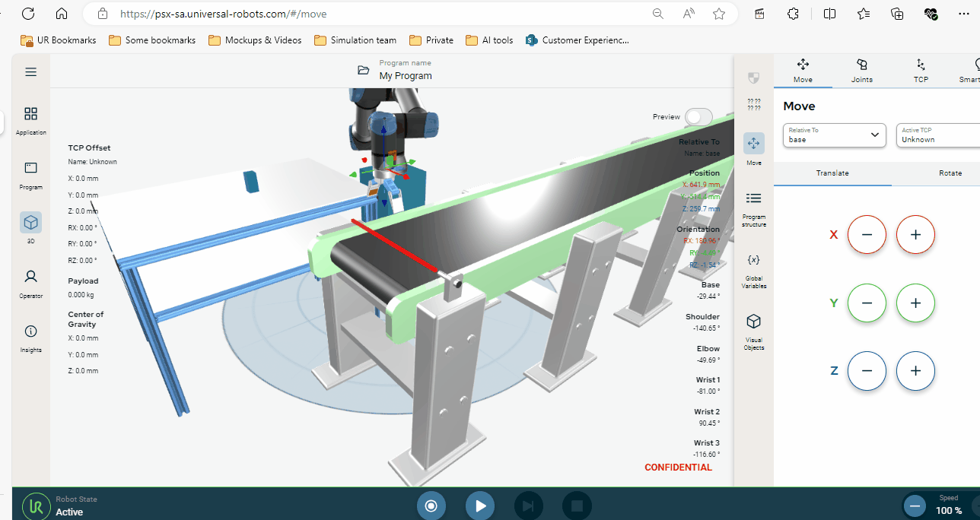Open Private bookmark folder
The height and width of the screenshot is (520, 980).
pyautogui.click(x=431, y=40)
